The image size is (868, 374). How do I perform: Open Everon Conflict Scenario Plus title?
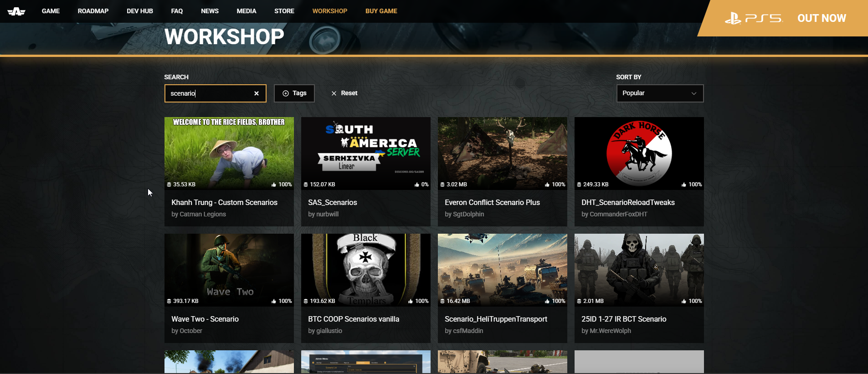(x=492, y=203)
